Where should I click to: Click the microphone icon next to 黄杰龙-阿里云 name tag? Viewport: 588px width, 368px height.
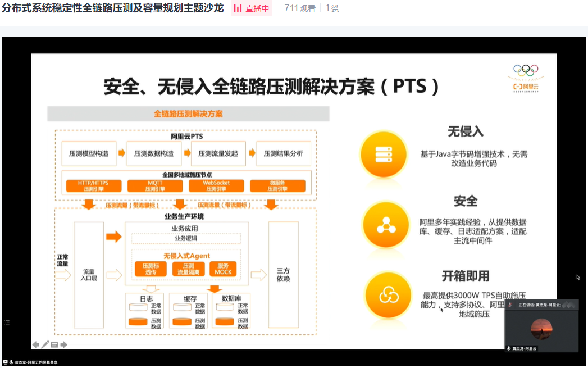pyautogui.click(x=508, y=348)
